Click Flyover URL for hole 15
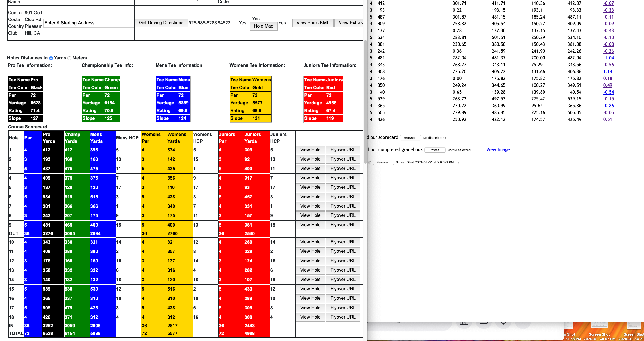Image resolution: width=644 pixels, height=341 pixels. [343, 289]
